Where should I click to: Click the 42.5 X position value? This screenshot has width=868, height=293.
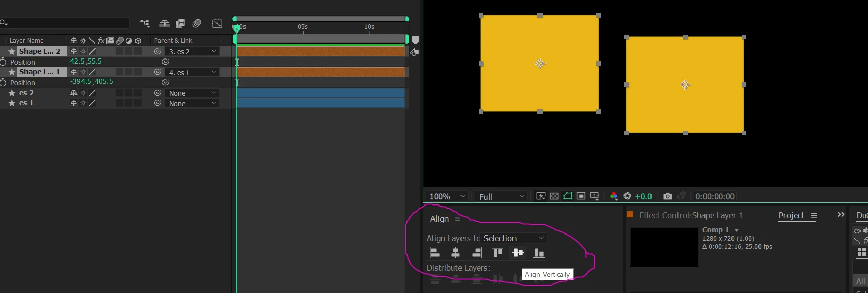77,61
